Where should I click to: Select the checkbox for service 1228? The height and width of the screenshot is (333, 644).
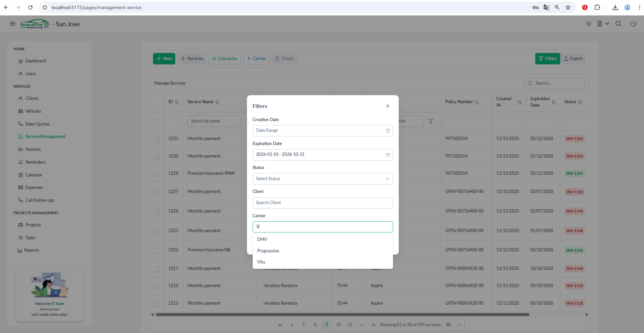click(157, 174)
